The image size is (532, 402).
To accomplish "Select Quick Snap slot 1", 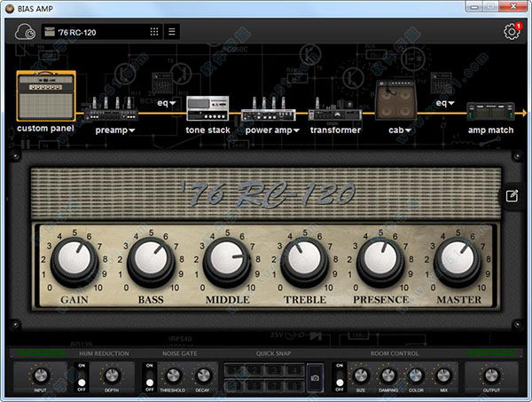I will 234,370.
